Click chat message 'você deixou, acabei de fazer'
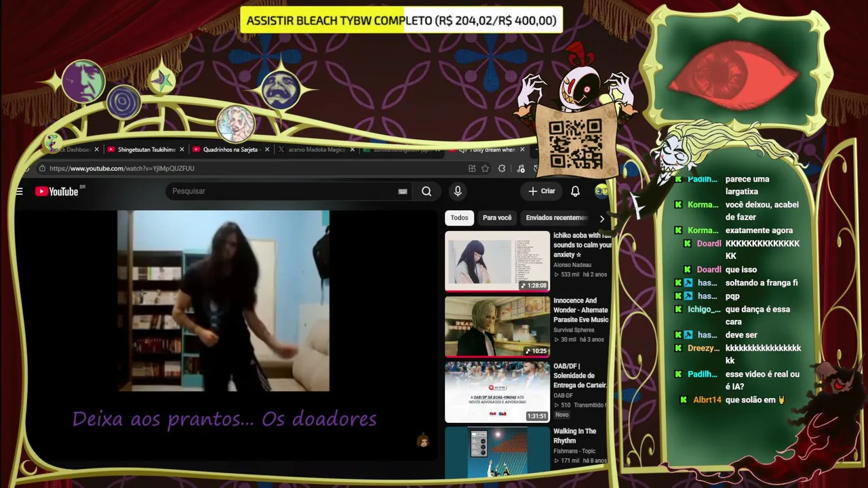 point(762,211)
